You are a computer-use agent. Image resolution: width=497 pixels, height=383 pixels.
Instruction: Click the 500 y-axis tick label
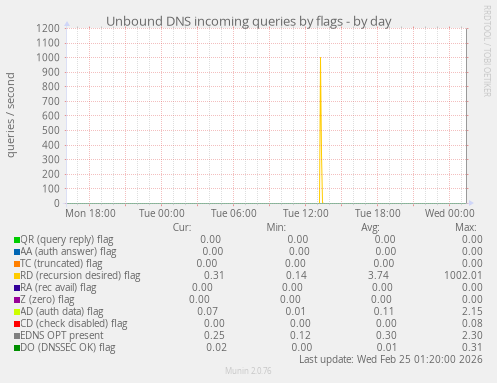[x=51, y=130]
